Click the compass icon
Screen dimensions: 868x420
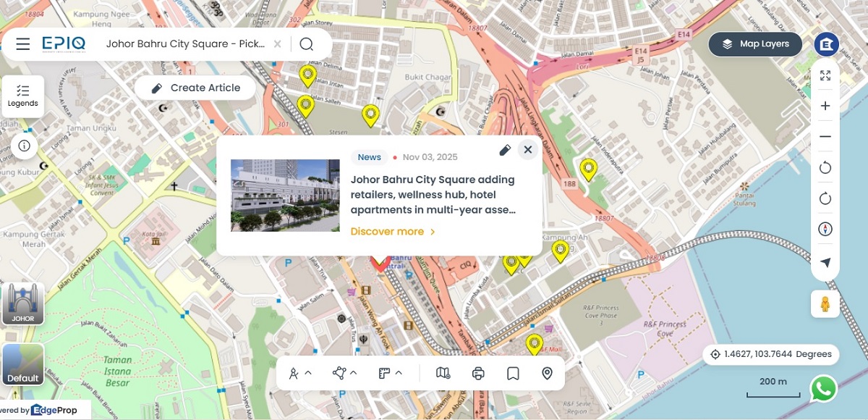coord(825,230)
